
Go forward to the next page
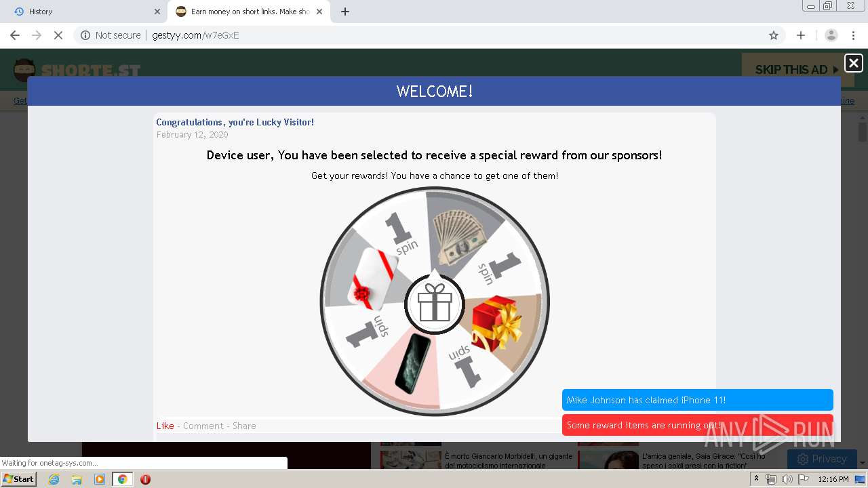pos(37,35)
